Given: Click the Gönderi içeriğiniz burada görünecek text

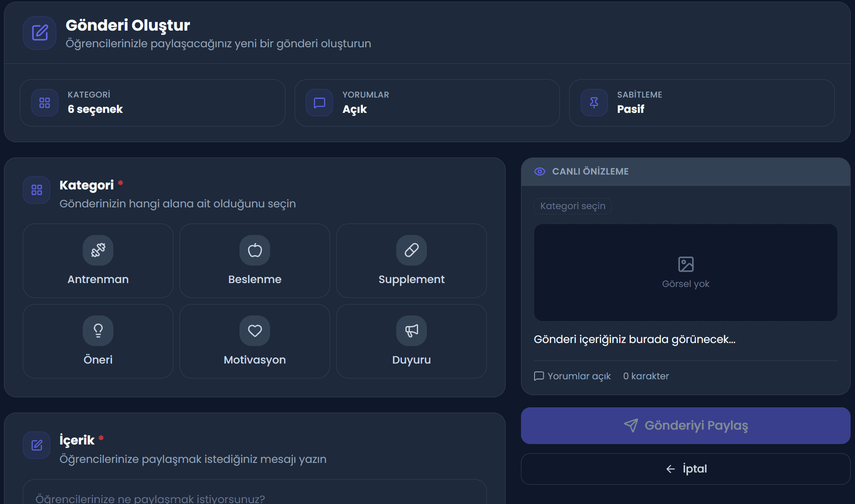Looking at the screenshot, I should coord(634,339).
